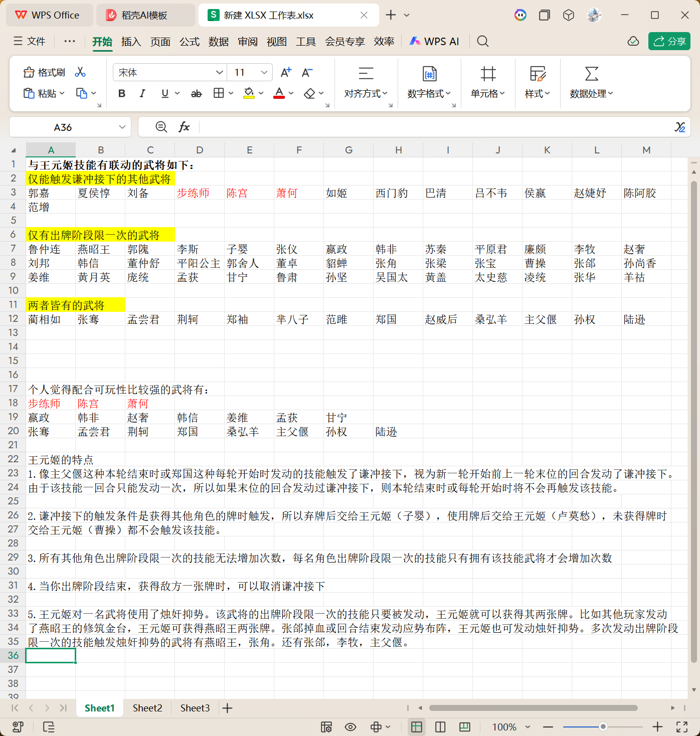This screenshot has height=736, width=700.
Task: Click the Format Painter brush icon
Action: pos(29,73)
